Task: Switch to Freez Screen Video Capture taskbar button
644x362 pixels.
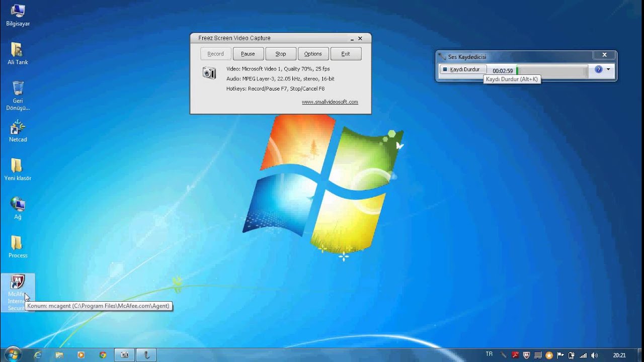Action: click(x=124, y=355)
